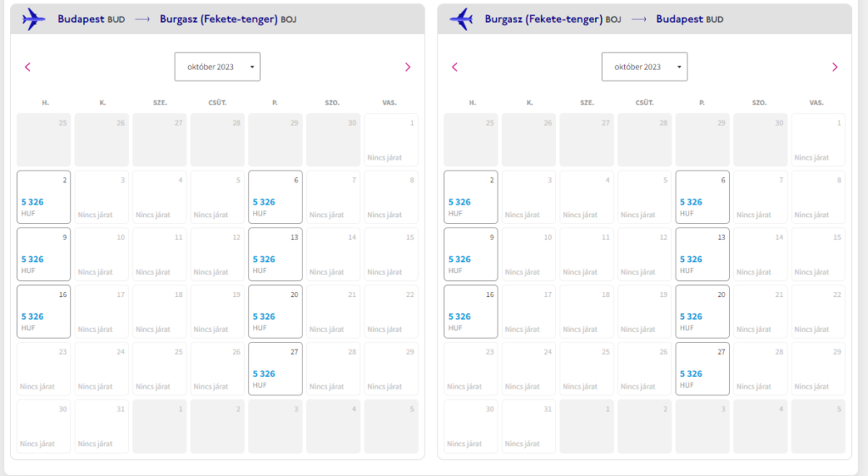The height and width of the screenshot is (476, 868).
Task: Select October 6 outbound flight
Action: (x=275, y=197)
